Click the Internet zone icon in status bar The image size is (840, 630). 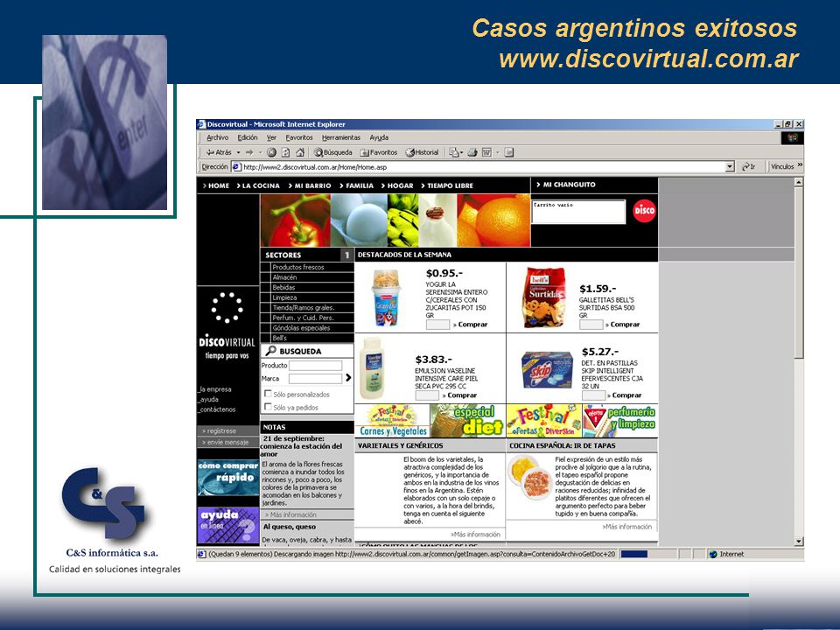[713, 554]
